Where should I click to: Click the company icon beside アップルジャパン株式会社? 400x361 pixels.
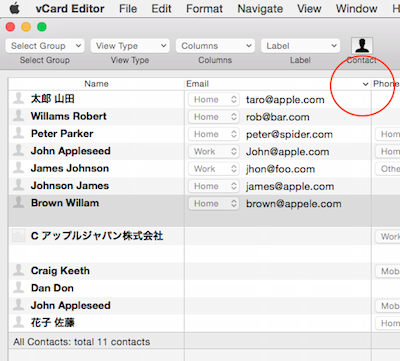point(18,236)
